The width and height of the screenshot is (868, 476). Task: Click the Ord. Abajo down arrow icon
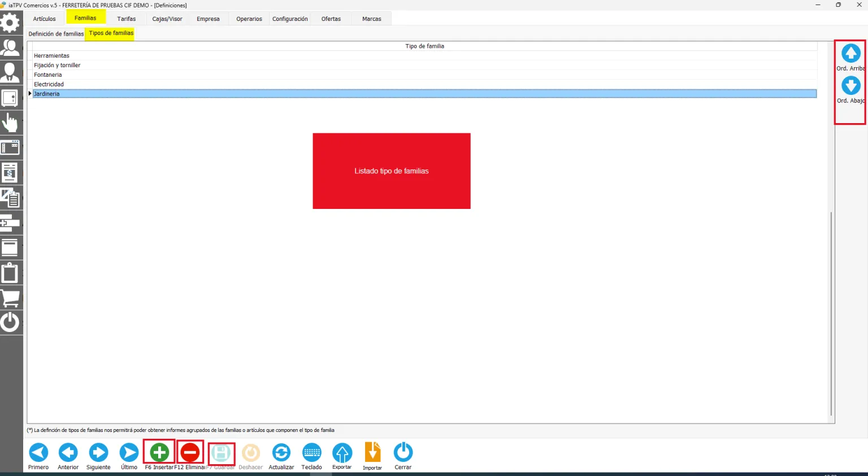click(x=850, y=85)
